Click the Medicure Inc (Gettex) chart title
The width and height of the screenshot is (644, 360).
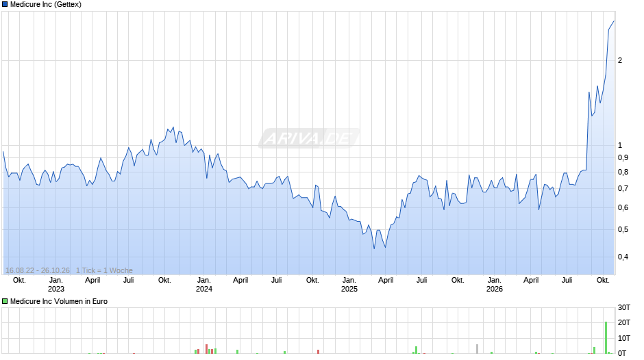coord(46,4)
